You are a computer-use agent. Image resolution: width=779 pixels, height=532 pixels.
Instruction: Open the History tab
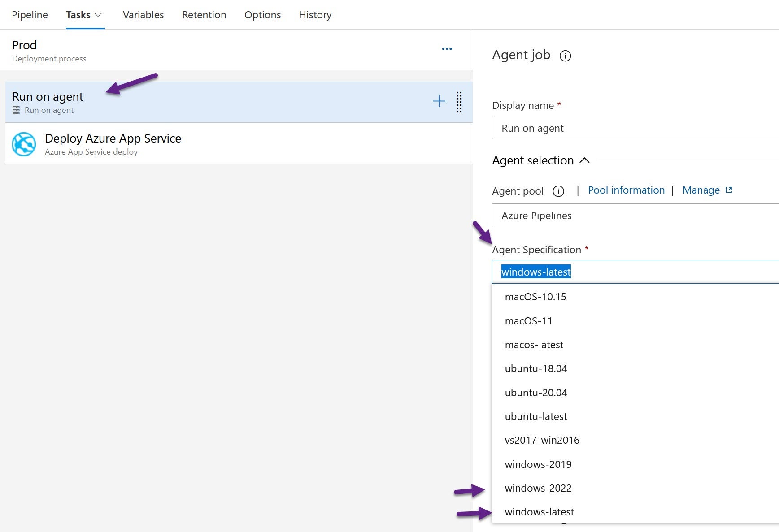pos(315,14)
